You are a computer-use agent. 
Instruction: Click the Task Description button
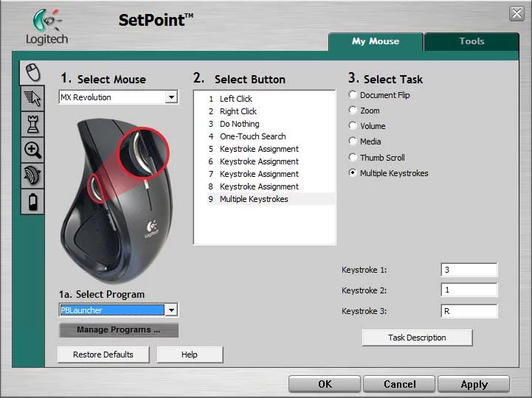pos(417,338)
